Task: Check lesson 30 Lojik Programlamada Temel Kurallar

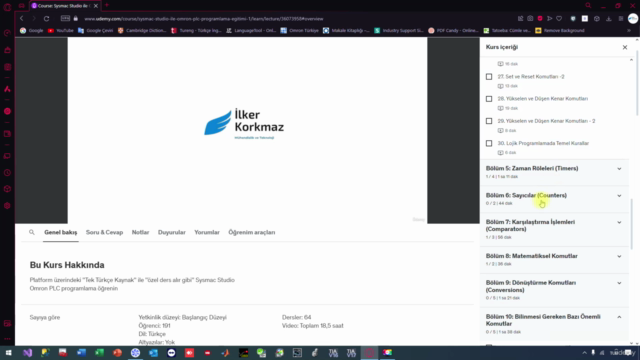Action: (x=489, y=143)
